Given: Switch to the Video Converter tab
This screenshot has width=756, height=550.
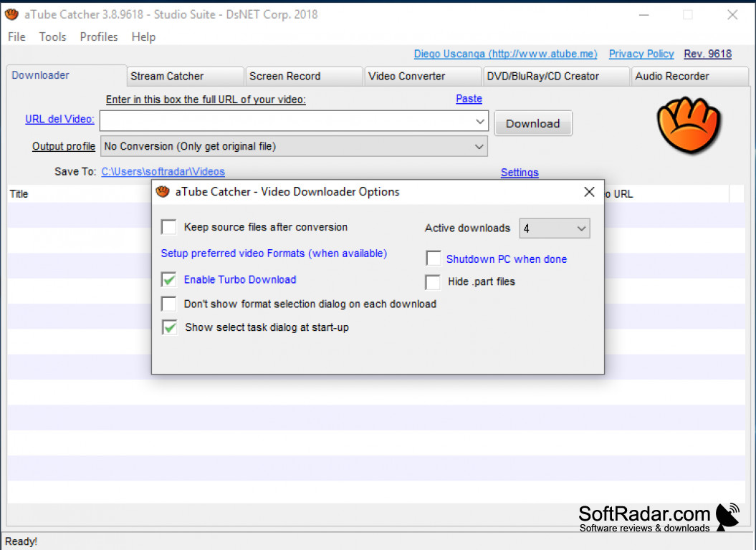Looking at the screenshot, I should coord(423,76).
